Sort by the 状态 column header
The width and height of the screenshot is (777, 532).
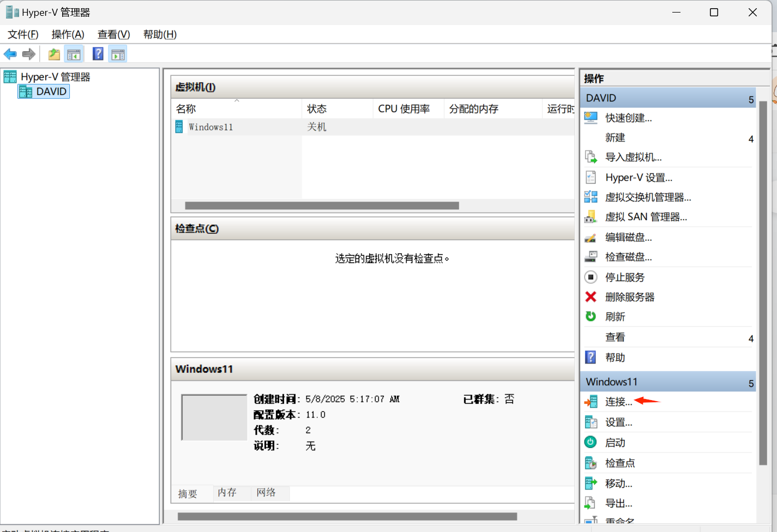[x=338, y=108]
